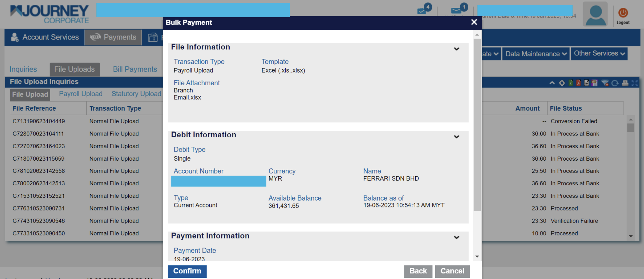
Task: Select the Statutory Upload sub-tab
Action: coord(136,94)
